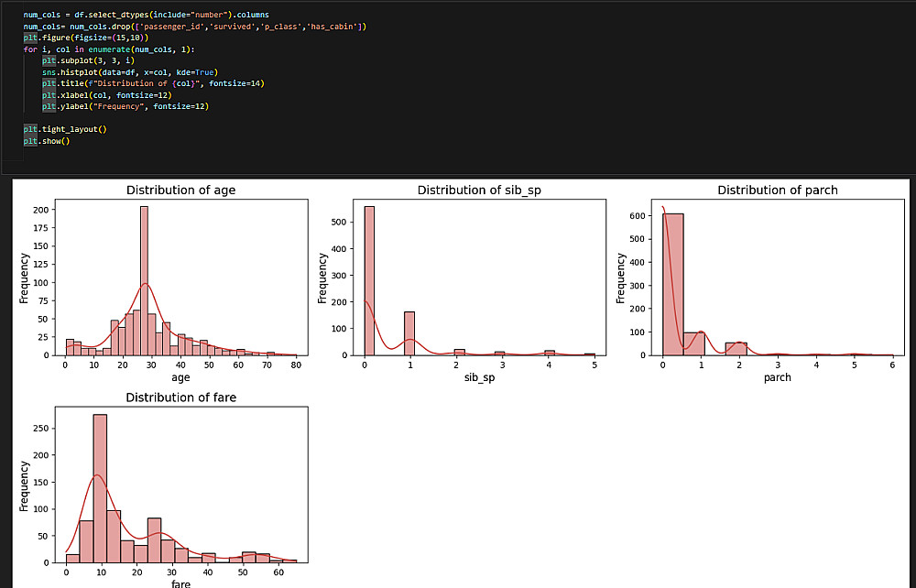
Task: Click the bar at 2 in parch histogram
Action: (x=736, y=349)
